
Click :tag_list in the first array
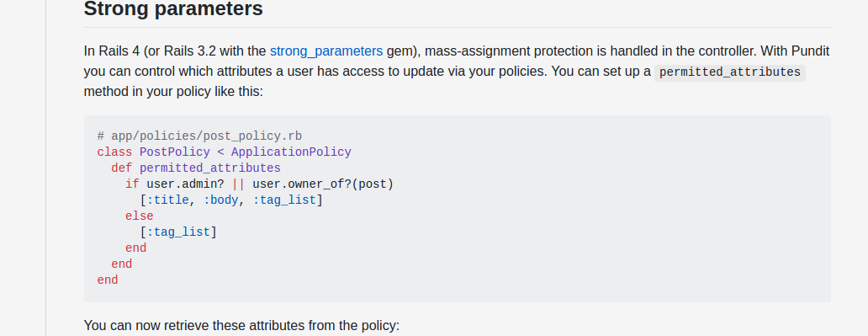(x=284, y=200)
